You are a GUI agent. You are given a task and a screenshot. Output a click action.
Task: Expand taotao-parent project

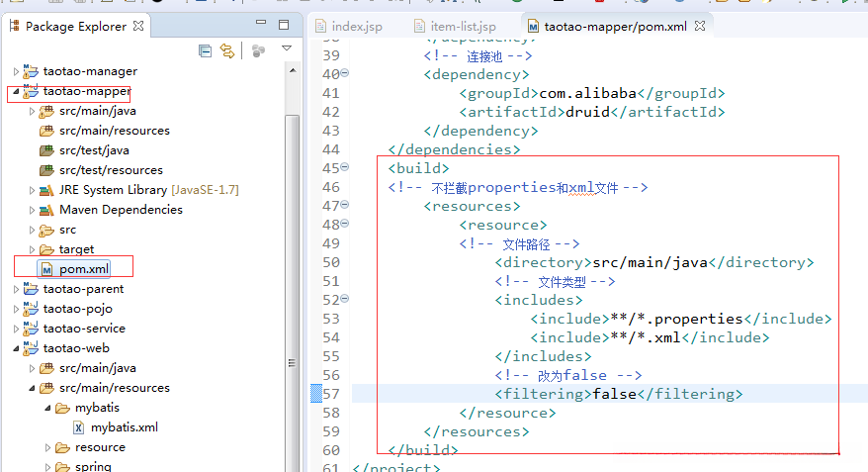click(16, 289)
